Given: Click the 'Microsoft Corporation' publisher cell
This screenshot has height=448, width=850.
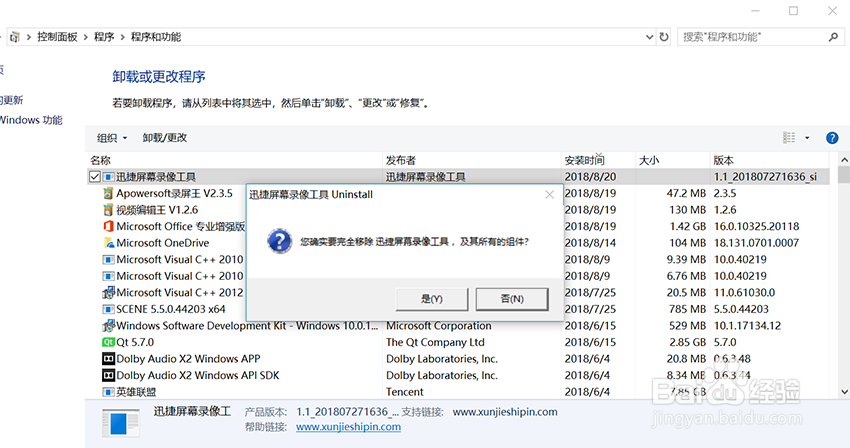Looking at the screenshot, I should tap(439, 325).
